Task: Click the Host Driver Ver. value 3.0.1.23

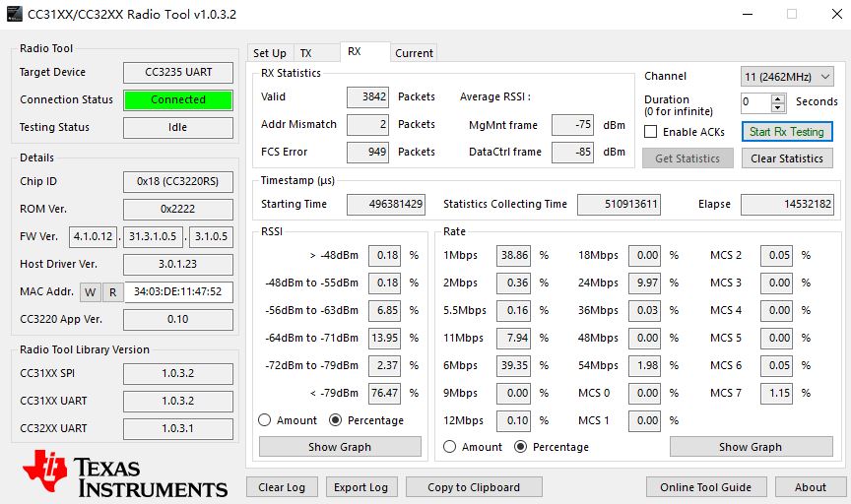Action: tap(178, 264)
